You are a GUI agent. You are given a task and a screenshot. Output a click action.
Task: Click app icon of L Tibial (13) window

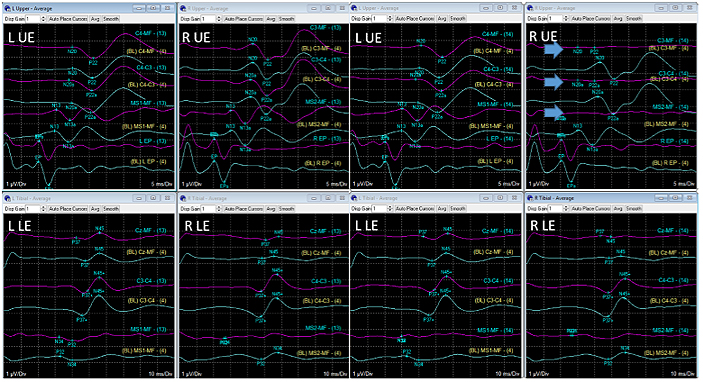(x=7, y=198)
